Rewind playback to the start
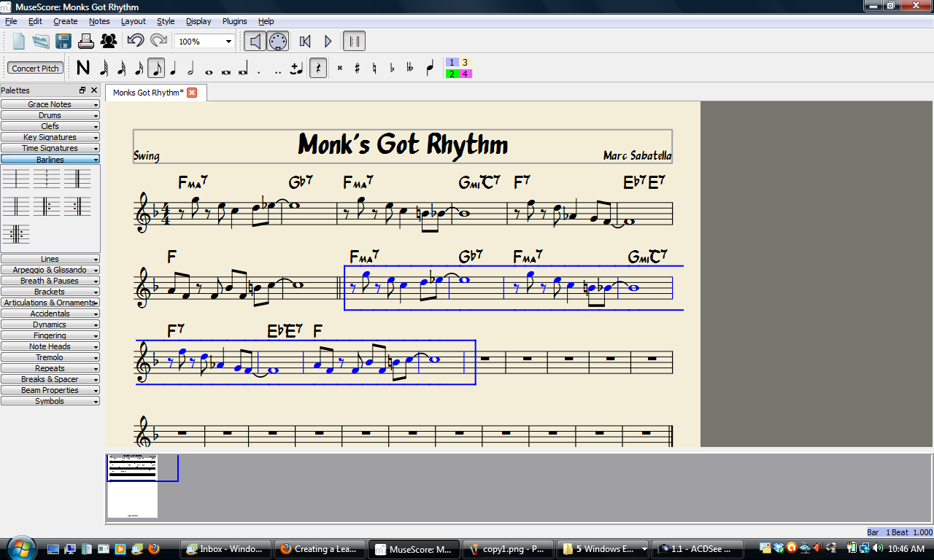Screen dimensions: 934x560 [306, 42]
